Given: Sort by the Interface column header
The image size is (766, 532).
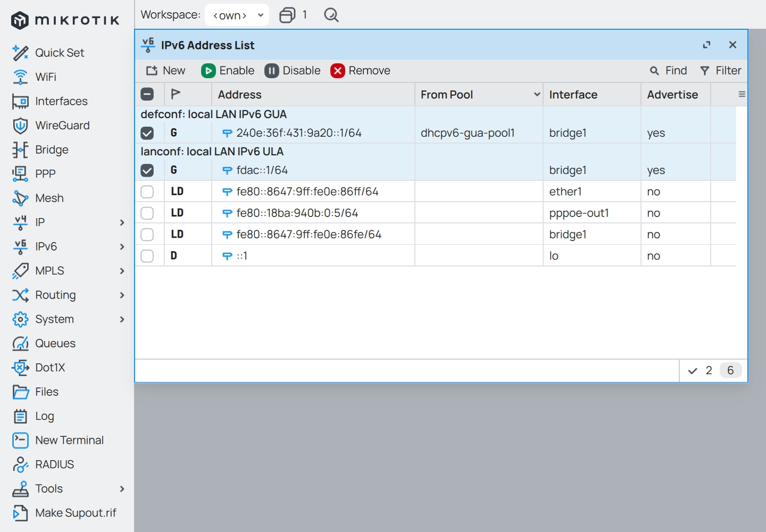Looking at the screenshot, I should pyautogui.click(x=592, y=94).
